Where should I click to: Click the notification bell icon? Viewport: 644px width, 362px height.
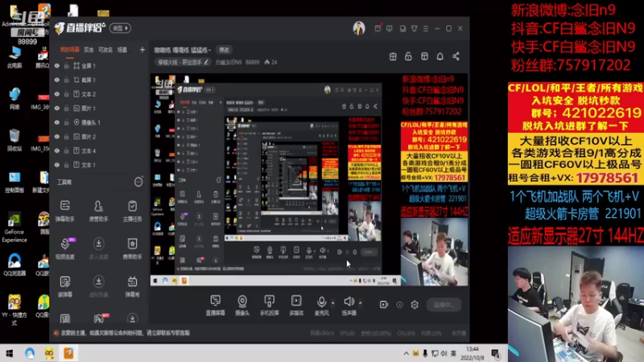tap(440, 56)
